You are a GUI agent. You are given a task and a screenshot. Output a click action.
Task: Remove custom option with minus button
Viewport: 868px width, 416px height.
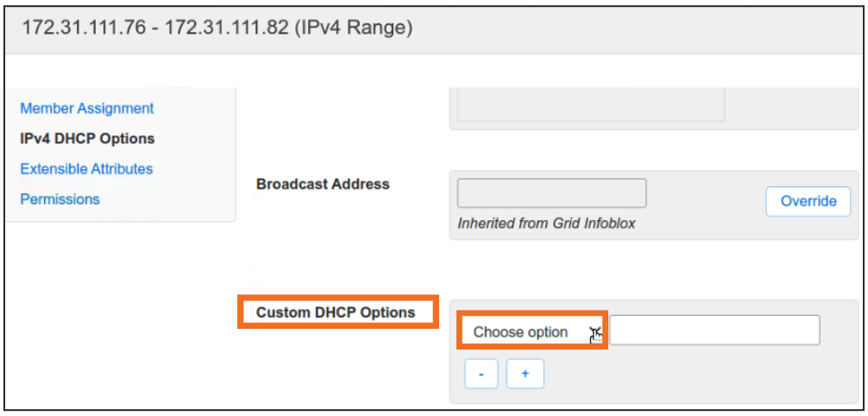coord(481,375)
